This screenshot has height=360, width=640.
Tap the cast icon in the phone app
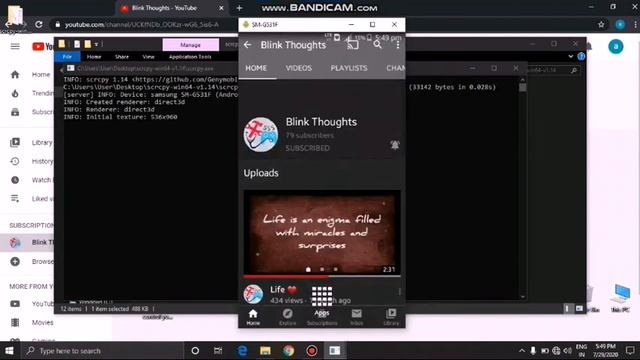[353, 44]
